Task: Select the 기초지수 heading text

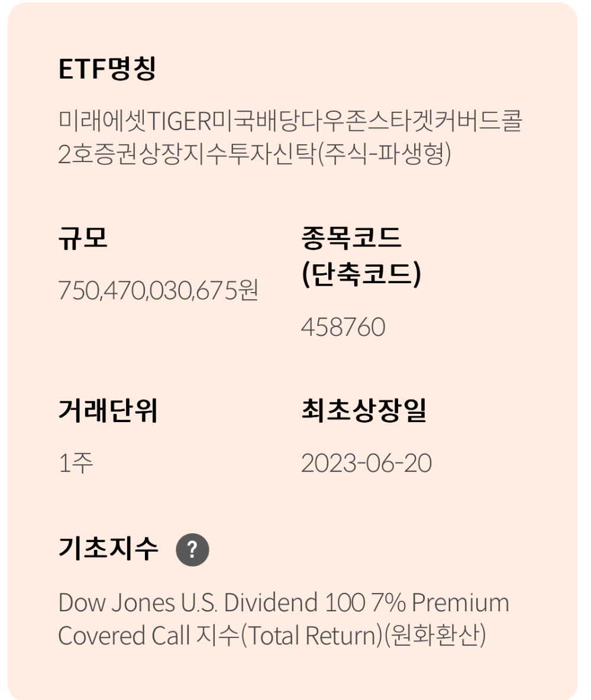Action: coord(108,548)
